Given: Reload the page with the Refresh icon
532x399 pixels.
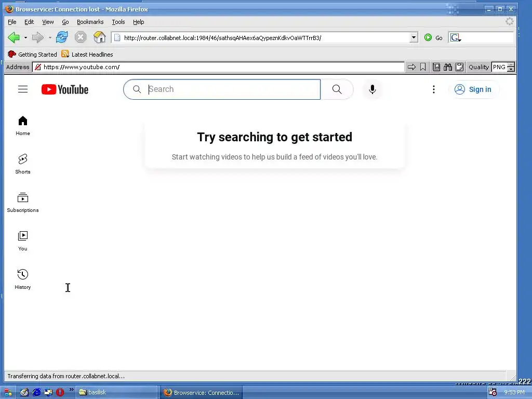Looking at the screenshot, I should (x=62, y=37).
